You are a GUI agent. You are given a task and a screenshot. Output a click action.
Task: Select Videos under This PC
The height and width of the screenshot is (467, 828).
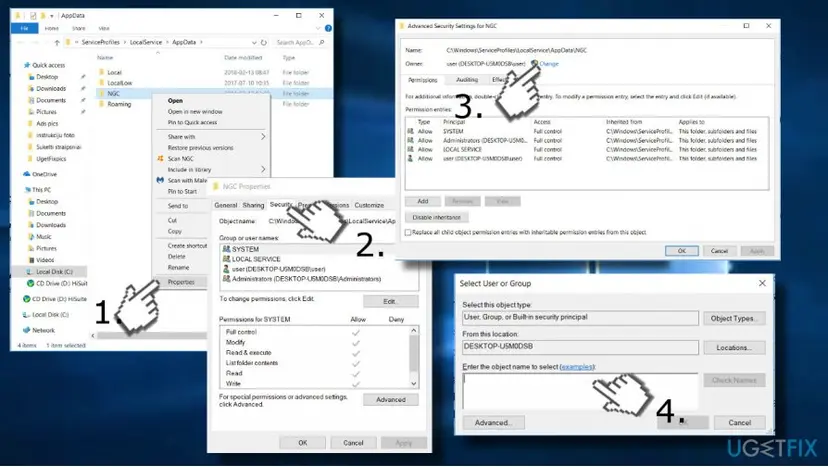coord(45,260)
